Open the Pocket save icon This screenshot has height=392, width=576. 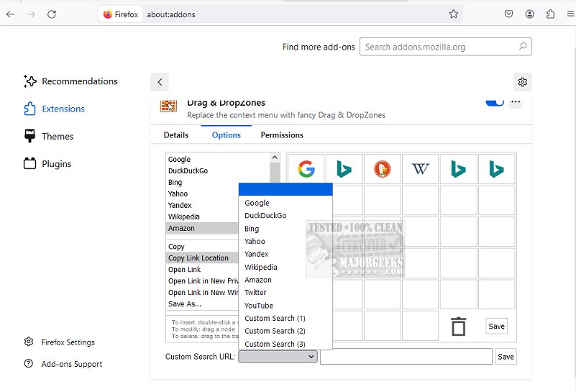[x=509, y=14]
